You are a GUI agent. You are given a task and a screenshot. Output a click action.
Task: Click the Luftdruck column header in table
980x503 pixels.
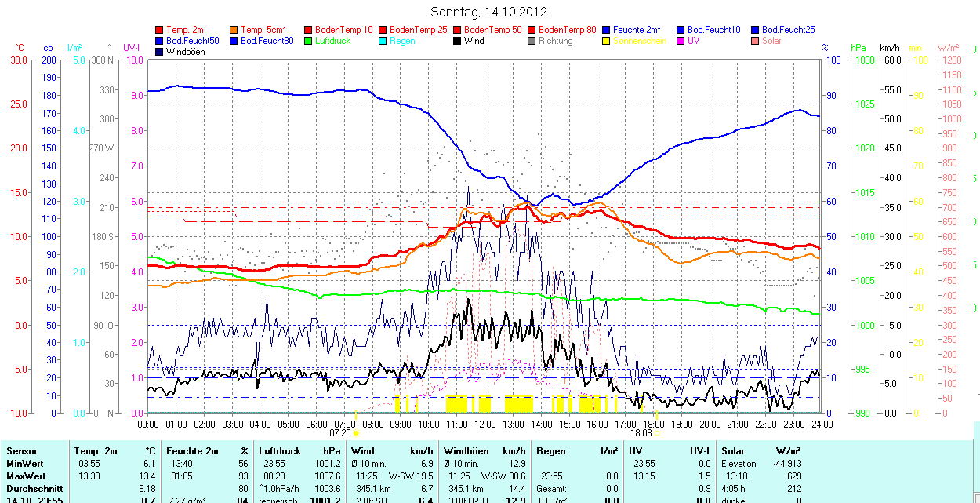click(280, 451)
